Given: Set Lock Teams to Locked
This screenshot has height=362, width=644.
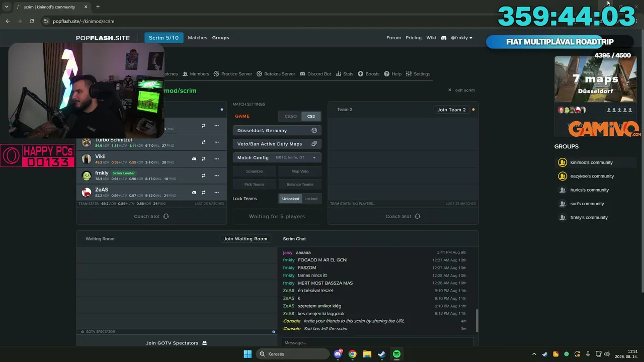Looking at the screenshot, I should (311, 199).
